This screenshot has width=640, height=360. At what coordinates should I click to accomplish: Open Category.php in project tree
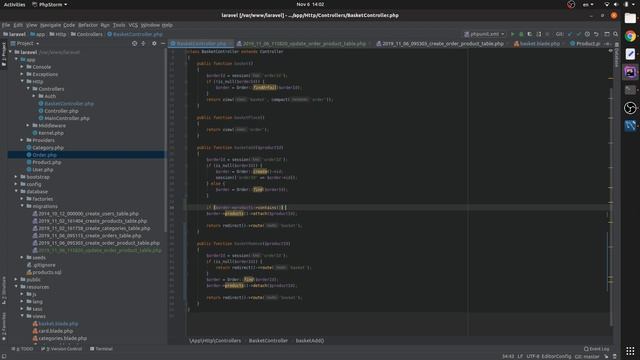tap(48, 148)
